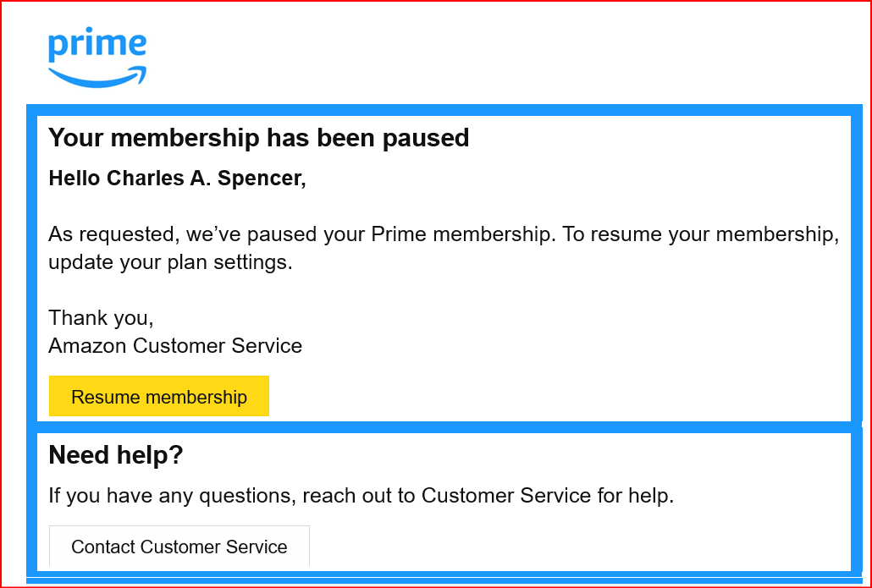The image size is (872, 588).
Task: Click 'Customer Service' in the help sentence
Action: [x=506, y=495]
